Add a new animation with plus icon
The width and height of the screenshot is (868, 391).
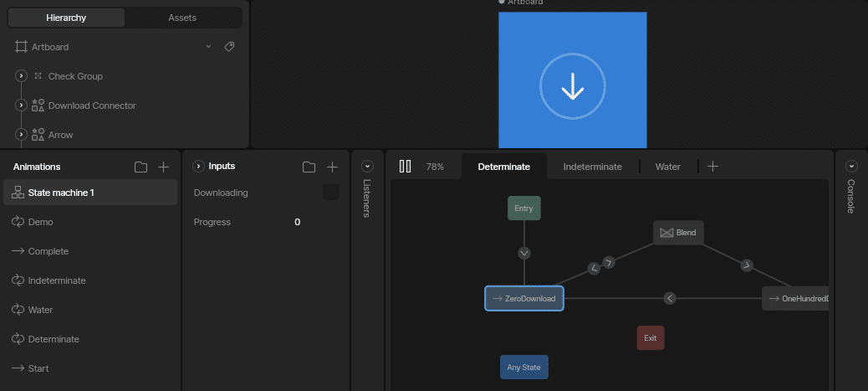point(163,167)
